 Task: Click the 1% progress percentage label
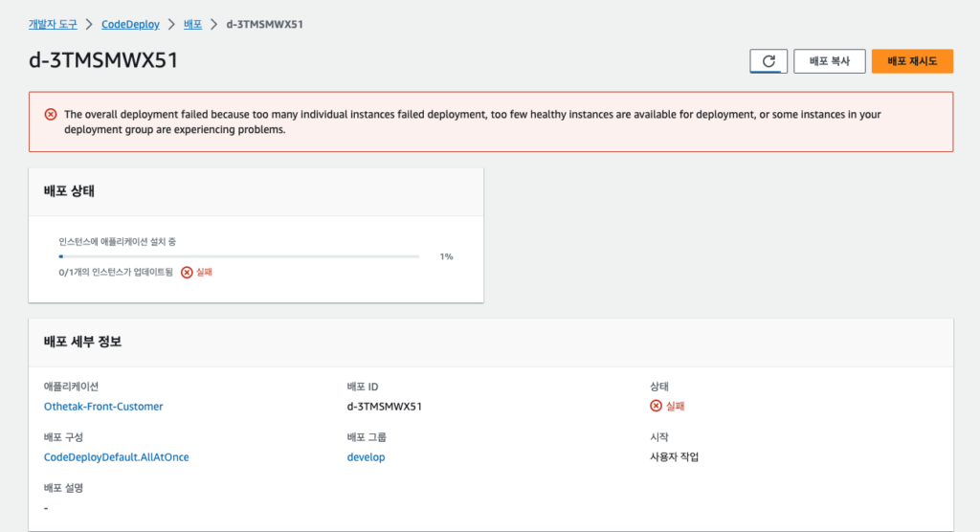pyautogui.click(x=446, y=256)
